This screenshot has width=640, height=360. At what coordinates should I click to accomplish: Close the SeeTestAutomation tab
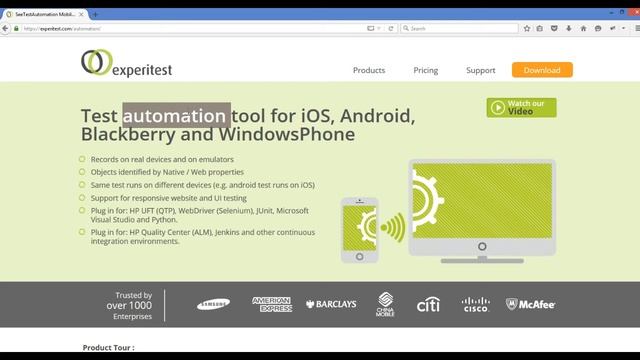coord(81,14)
